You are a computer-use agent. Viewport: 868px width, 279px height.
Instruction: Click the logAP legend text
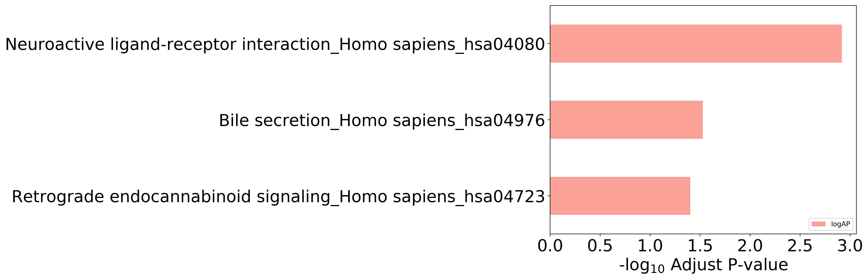(x=840, y=224)
